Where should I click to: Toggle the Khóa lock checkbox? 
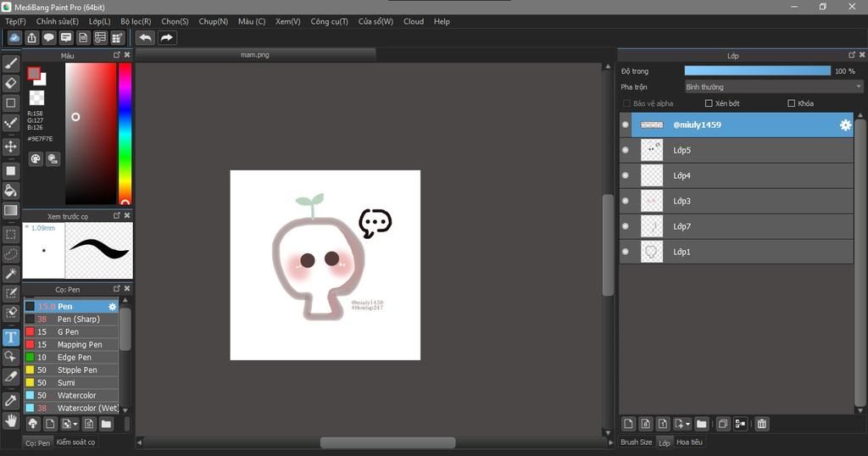point(791,103)
